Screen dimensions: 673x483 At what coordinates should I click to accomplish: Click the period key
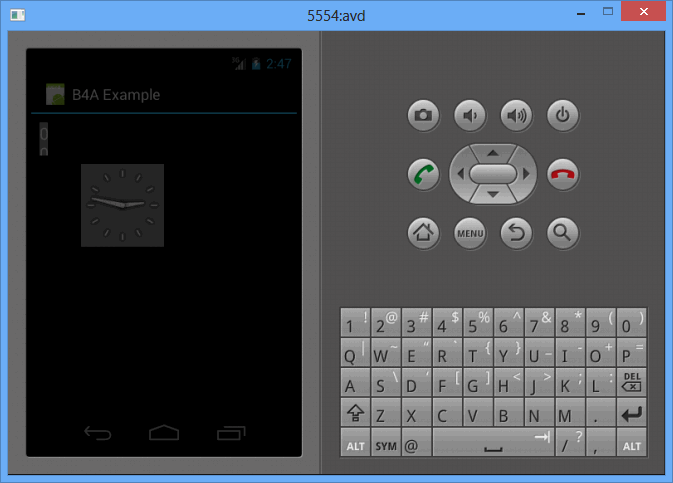[601, 412]
